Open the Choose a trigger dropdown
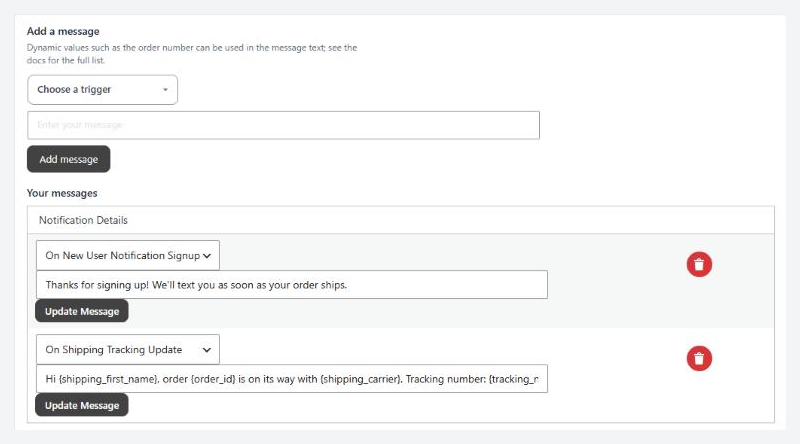Viewport: 800px width, 444px height. [103, 90]
